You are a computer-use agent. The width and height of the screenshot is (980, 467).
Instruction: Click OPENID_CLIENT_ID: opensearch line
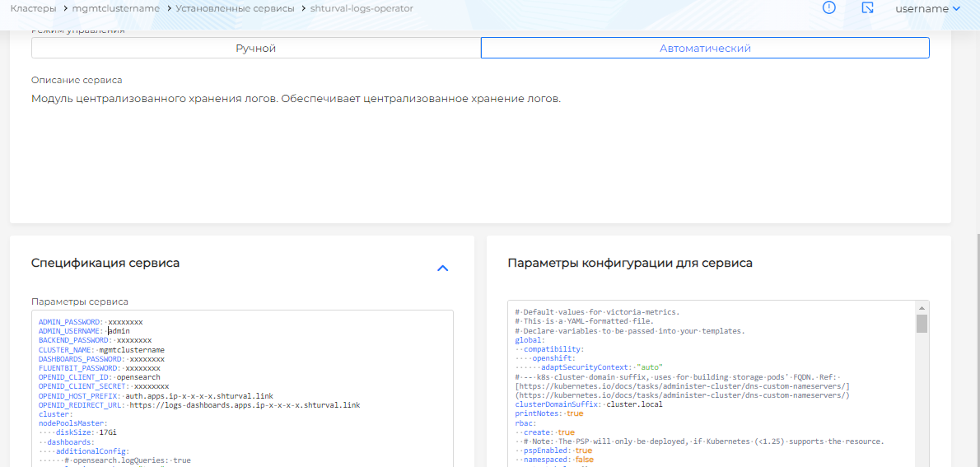tap(100, 377)
